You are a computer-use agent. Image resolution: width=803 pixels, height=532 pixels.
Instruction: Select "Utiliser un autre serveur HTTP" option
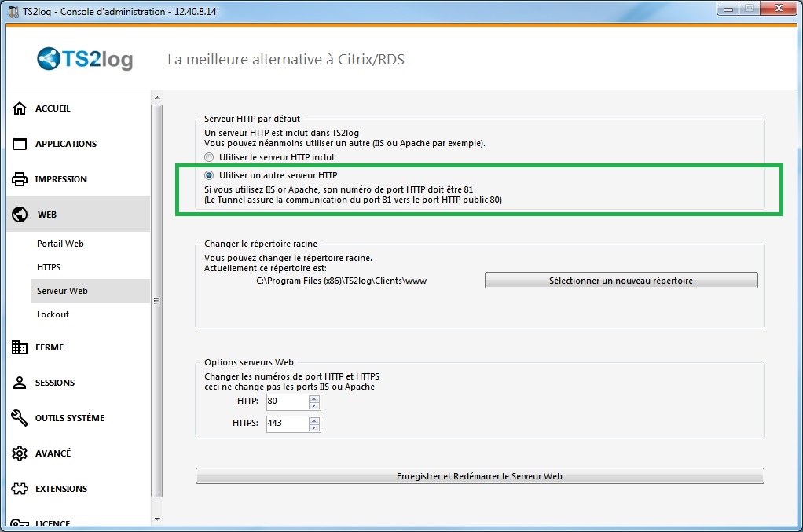(209, 175)
